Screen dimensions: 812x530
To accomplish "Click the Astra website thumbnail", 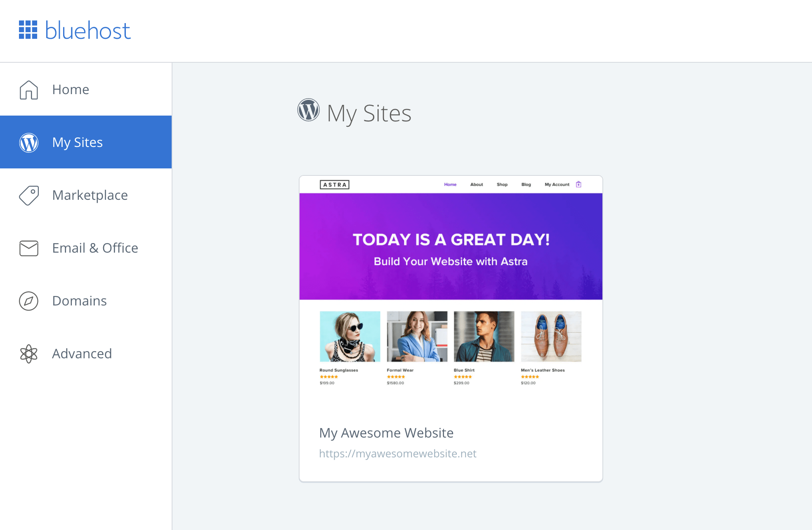I will click(451, 291).
